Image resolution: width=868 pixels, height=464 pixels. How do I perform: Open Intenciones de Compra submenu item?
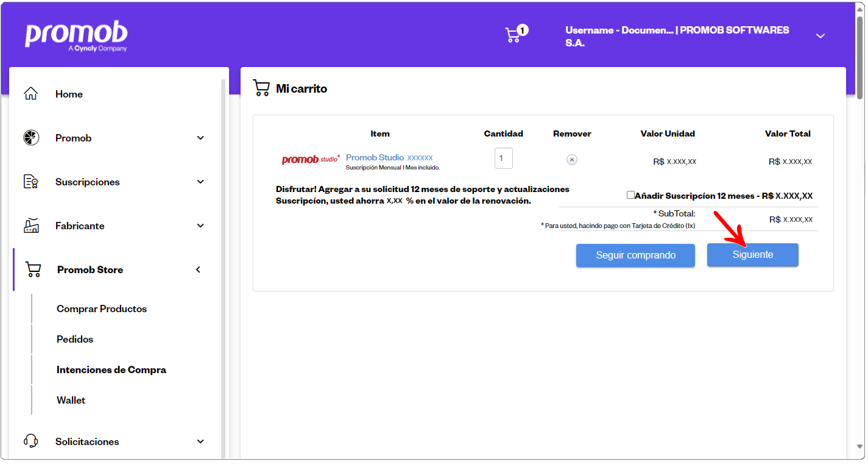tap(111, 369)
